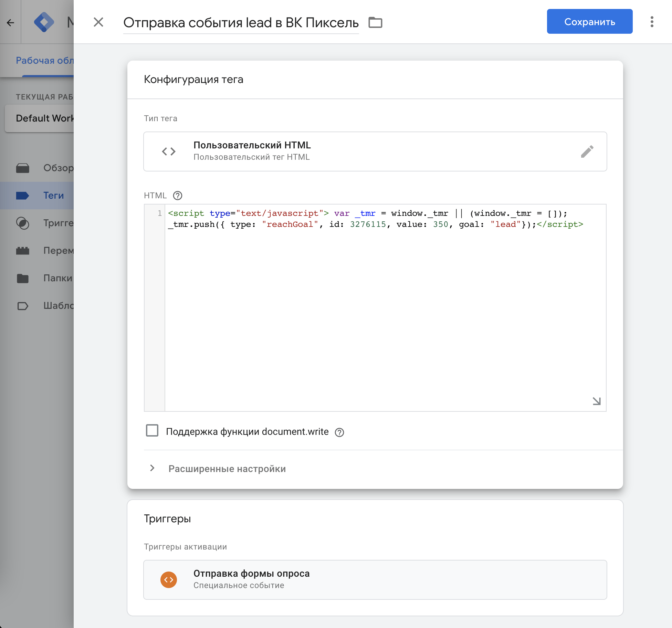Click the Переменные brick icon
Viewport: 672px width, 628px height.
23,251
